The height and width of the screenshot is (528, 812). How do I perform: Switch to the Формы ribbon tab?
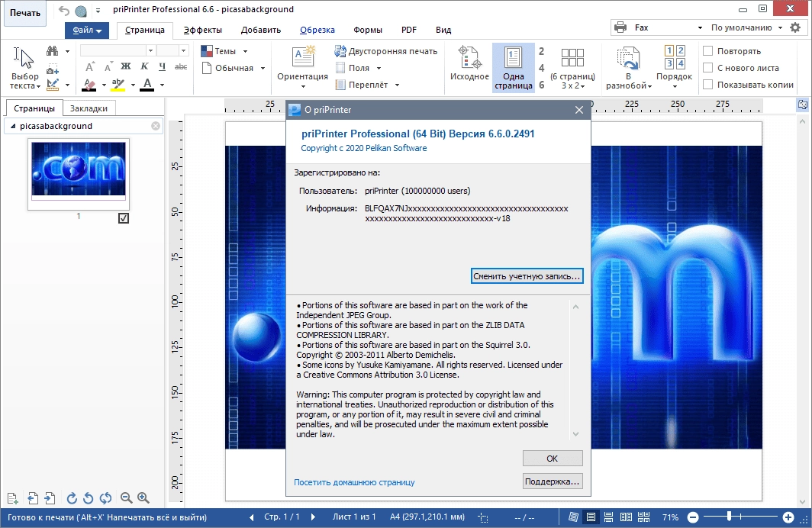(368, 30)
